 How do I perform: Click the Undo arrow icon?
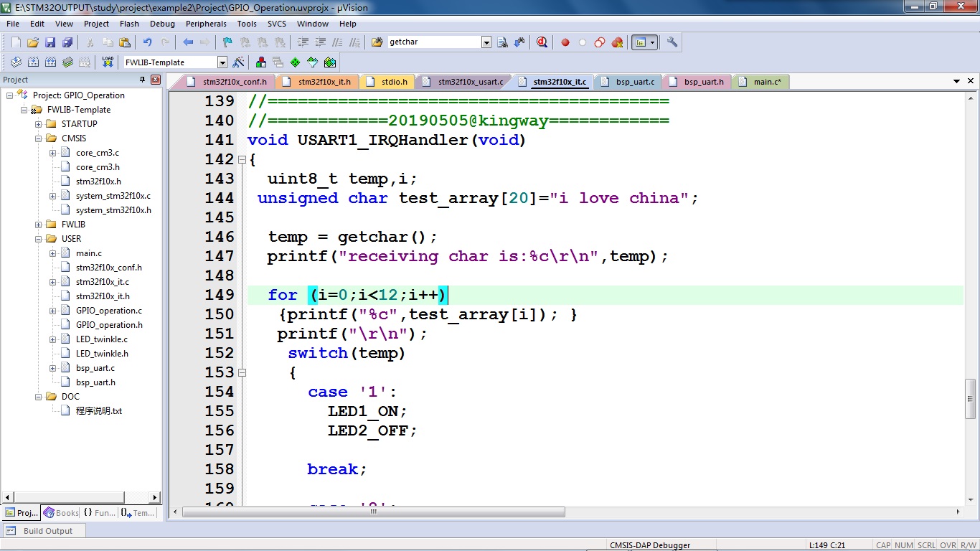click(x=147, y=42)
